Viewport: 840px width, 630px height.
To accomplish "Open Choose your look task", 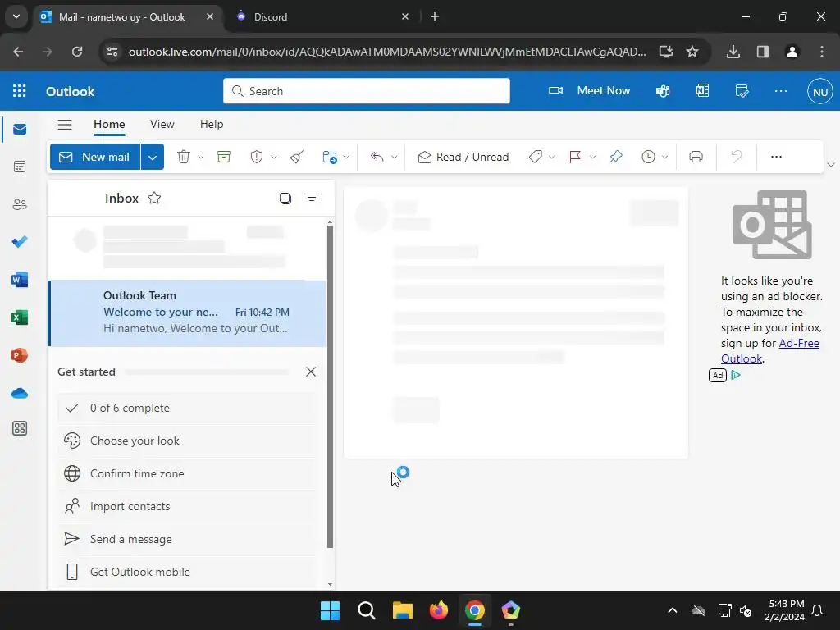I will 188,441.
